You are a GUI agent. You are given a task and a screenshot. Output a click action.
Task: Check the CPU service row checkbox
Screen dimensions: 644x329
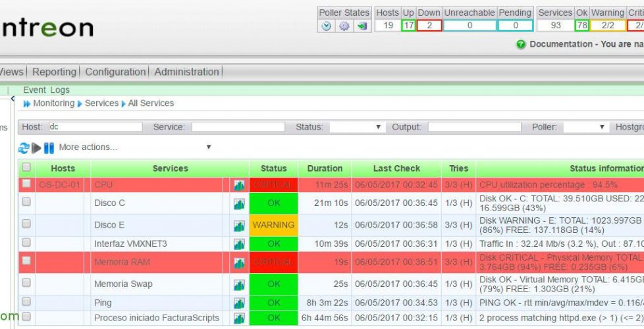pyautogui.click(x=26, y=184)
